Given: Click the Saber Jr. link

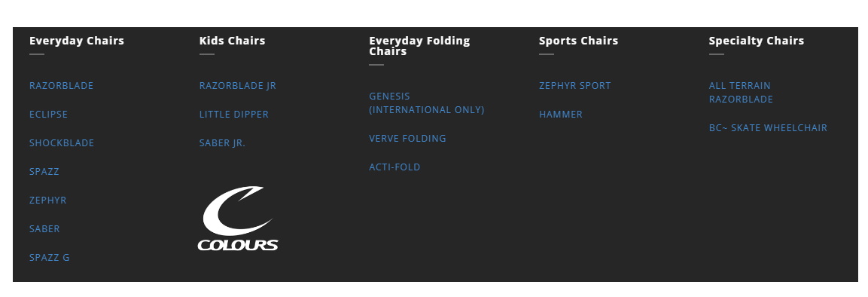Looking at the screenshot, I should (x=222, y=143).
